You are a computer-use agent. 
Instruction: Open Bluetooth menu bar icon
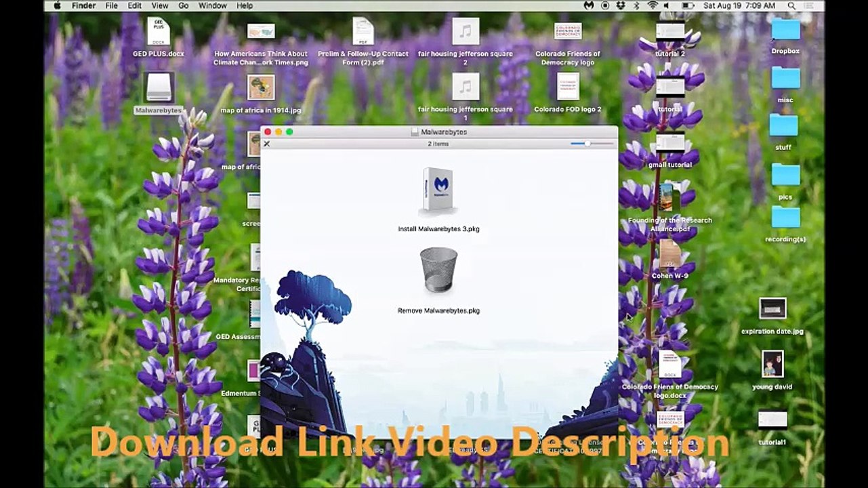[636, 5]
